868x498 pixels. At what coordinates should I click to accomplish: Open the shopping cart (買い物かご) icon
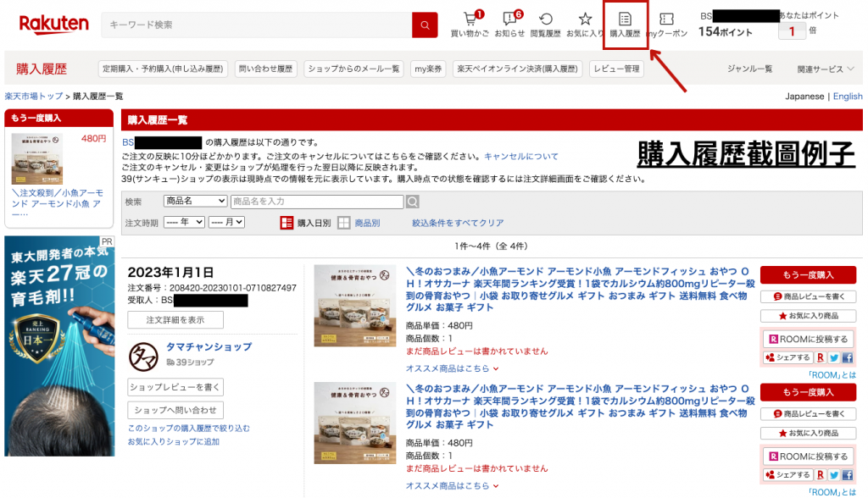(470, 24)
